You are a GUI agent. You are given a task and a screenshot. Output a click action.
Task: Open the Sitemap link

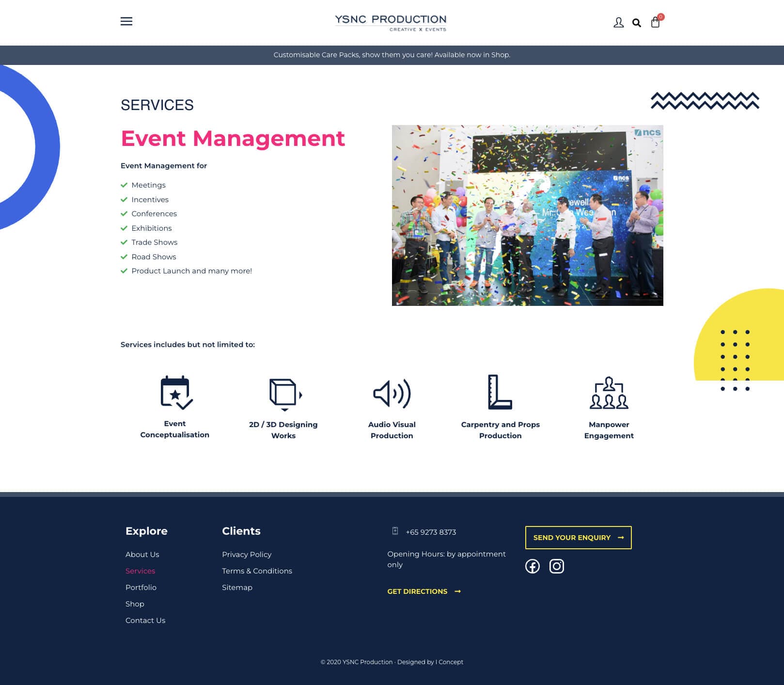click(237, 588)
